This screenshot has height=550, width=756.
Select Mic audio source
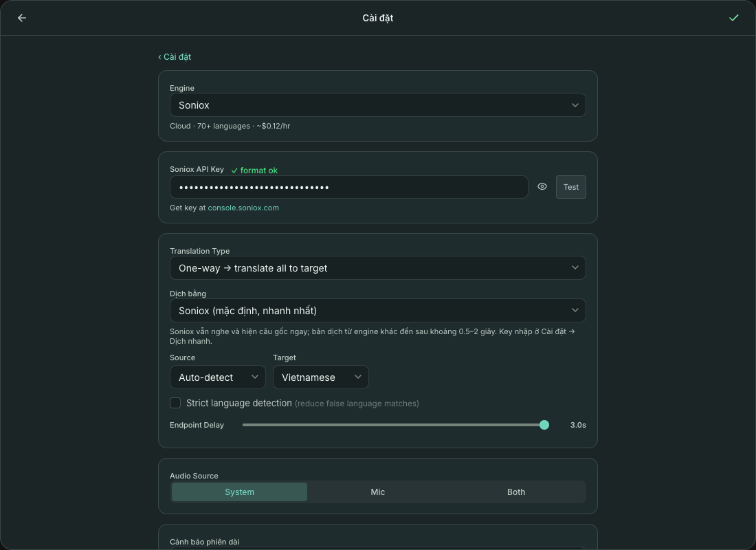click(x=378, y=492)
